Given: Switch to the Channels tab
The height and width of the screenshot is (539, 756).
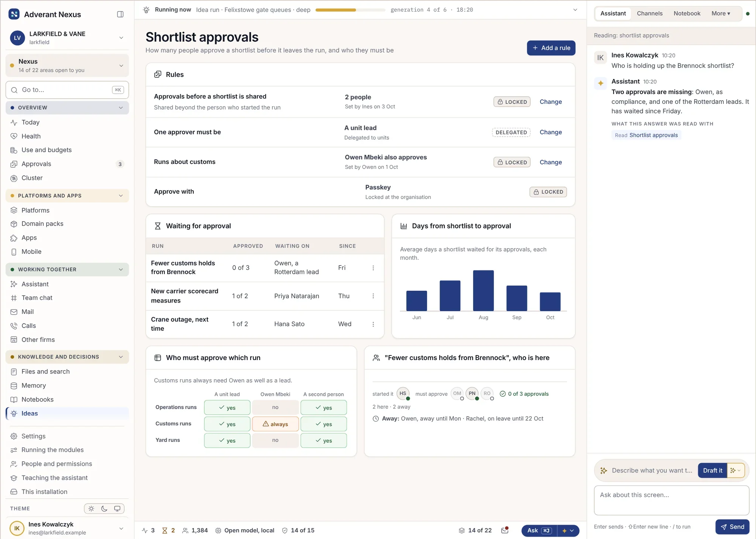Looking at the screenshot, I should tap(649, 14).
